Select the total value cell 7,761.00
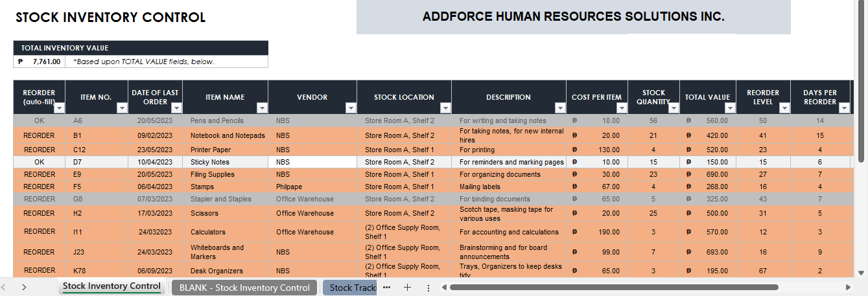 click(40, 62)
